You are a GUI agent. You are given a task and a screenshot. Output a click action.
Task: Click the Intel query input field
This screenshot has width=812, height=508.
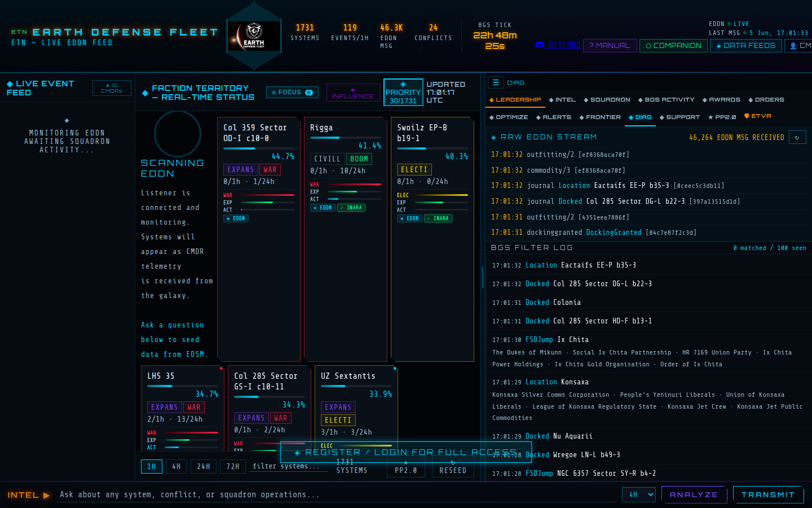336,495
